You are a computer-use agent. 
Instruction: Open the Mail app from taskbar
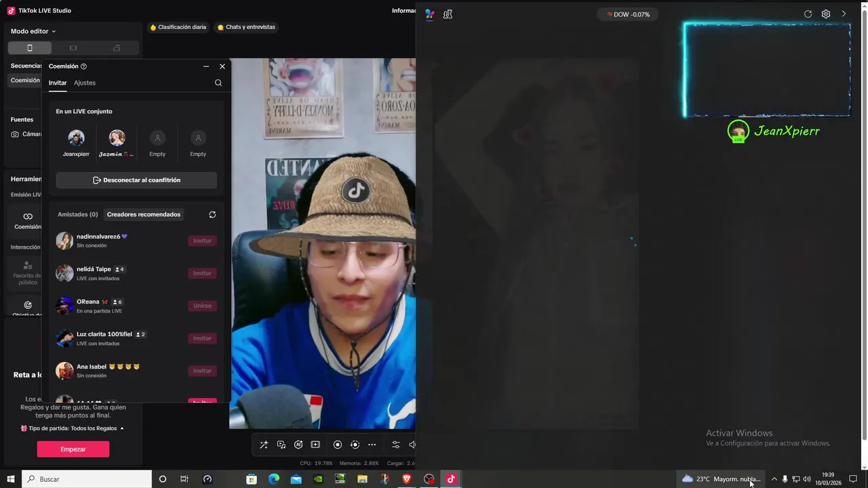pos(296,479)
